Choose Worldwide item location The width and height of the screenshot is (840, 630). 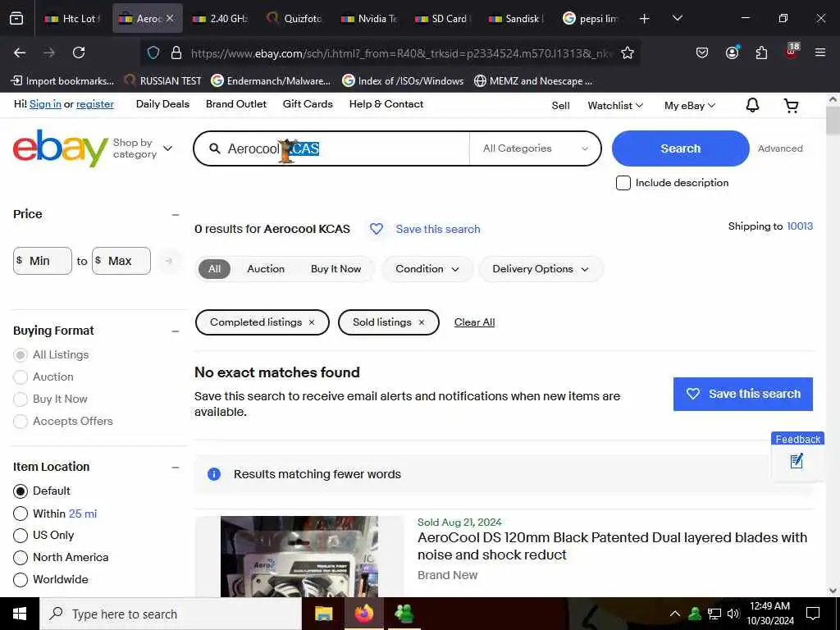pyautogui.click(x=21, y=580)
